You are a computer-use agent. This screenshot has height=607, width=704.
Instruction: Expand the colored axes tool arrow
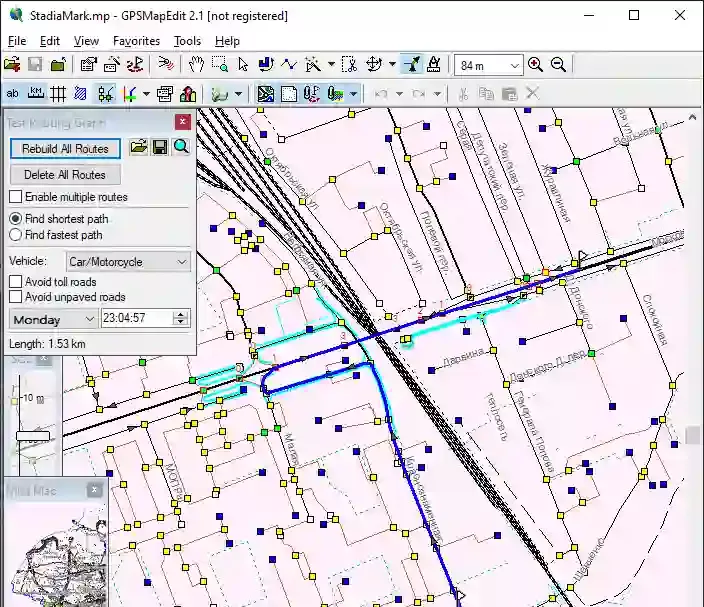pos(146,94)
